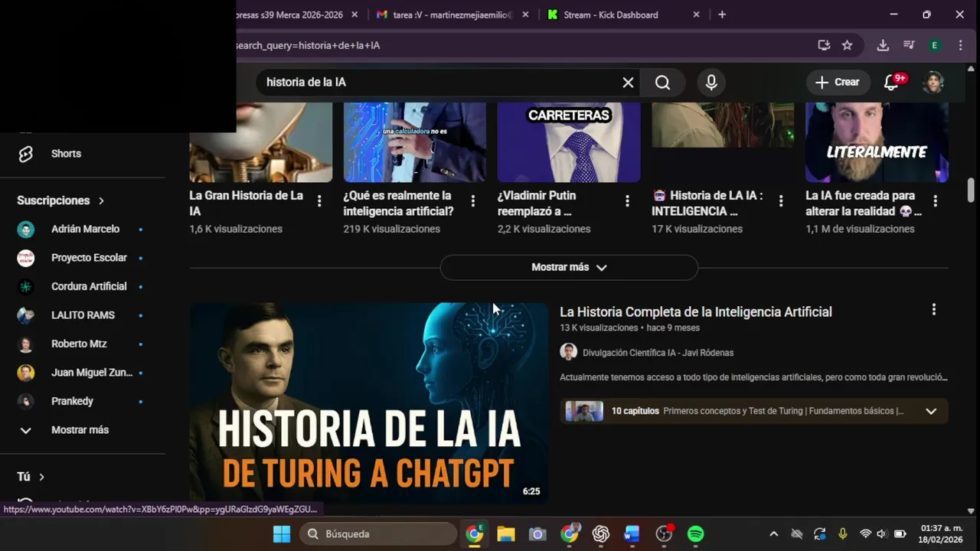This screenshot has width=980, height=551.
Task: Close the s39 Merca 2026-2026 tab
Action: [x=354, y=15]
